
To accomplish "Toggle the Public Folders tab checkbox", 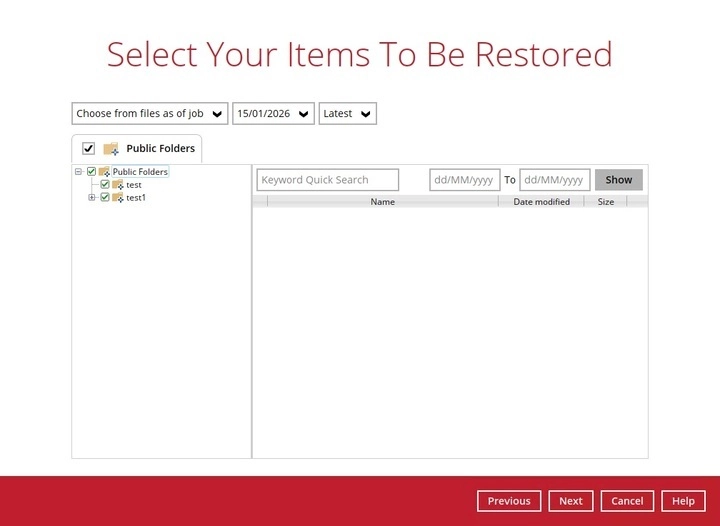I will (88, 148).
